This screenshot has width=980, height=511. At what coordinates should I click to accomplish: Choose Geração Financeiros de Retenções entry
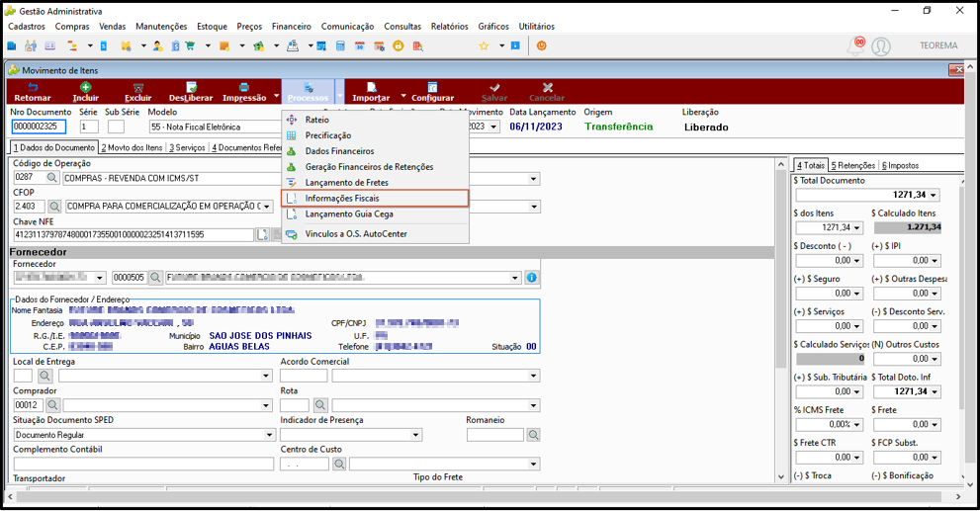pyautogui.click(x=375, y=167)
